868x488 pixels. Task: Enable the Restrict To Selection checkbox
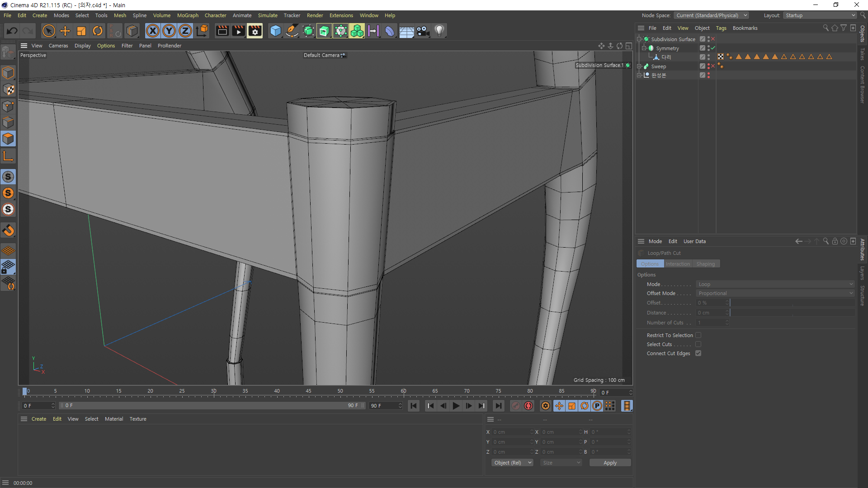click(698, 335)
